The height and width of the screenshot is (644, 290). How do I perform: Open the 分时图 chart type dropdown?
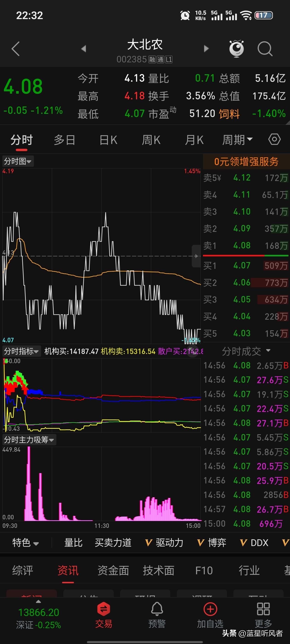coord(18,161)
